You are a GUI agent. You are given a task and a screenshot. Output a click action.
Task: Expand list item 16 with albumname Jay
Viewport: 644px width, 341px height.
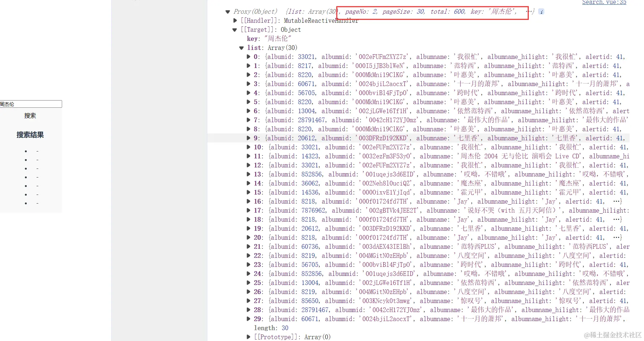tap(248, 201)
